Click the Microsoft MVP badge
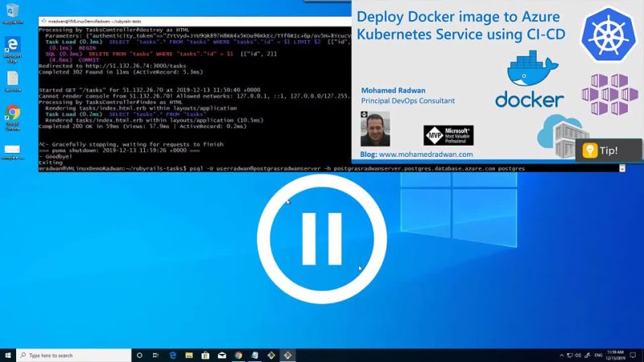The width and height of the screenshot is (644, 362). (x=448, y=135)
